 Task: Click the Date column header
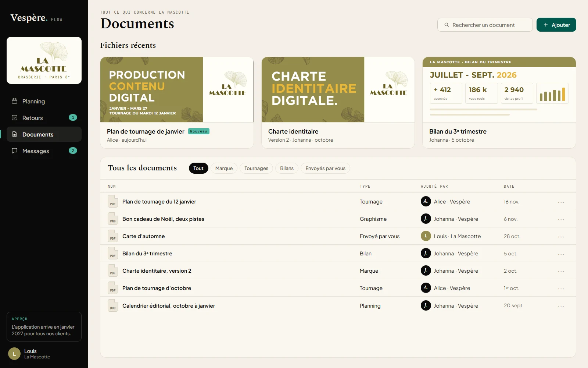click(x=509, y=186)
